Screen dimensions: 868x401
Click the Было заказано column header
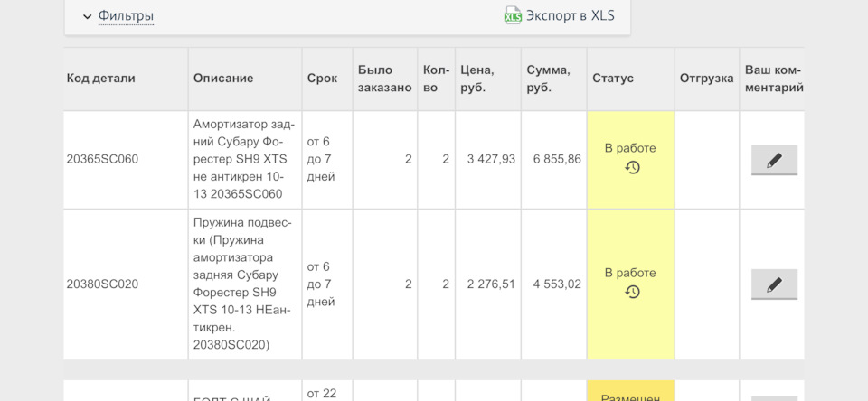pyautogui.click(x=385, y=79)
